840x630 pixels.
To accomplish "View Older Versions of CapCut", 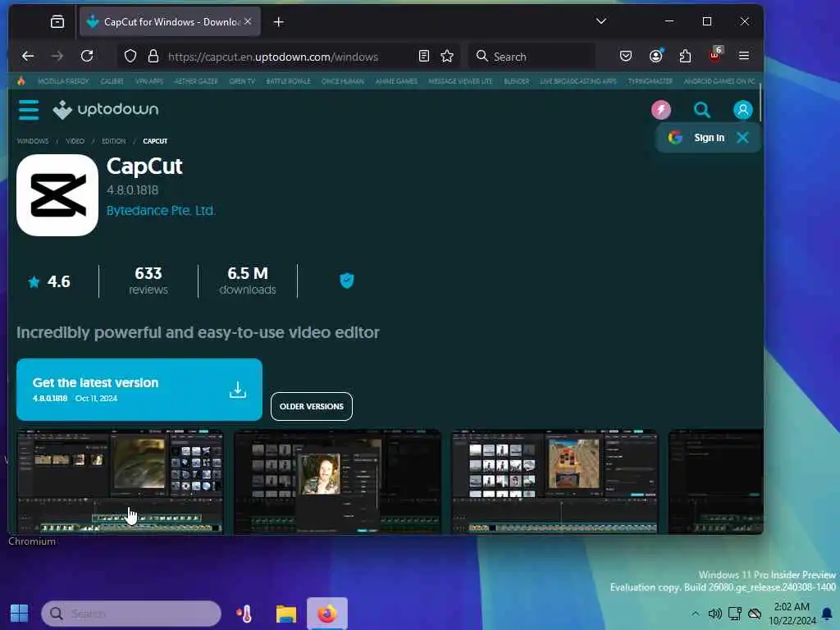I will [311, 406].
